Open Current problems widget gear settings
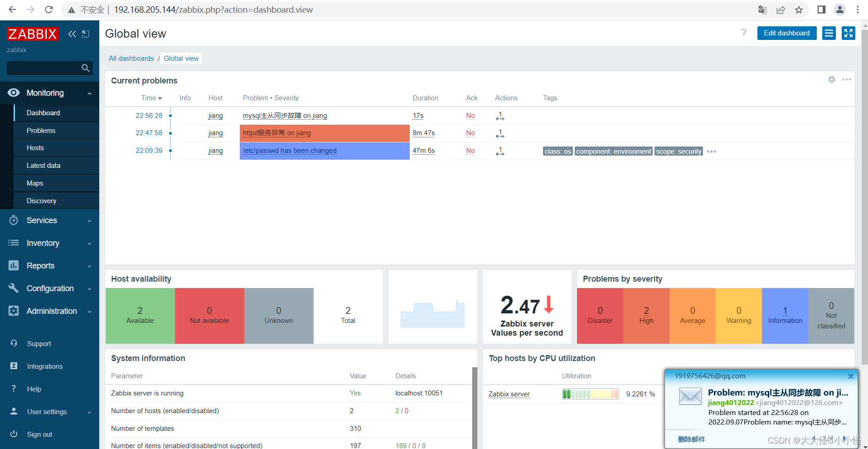The width and height of the screenshot is (868, 449). (832, 79)
